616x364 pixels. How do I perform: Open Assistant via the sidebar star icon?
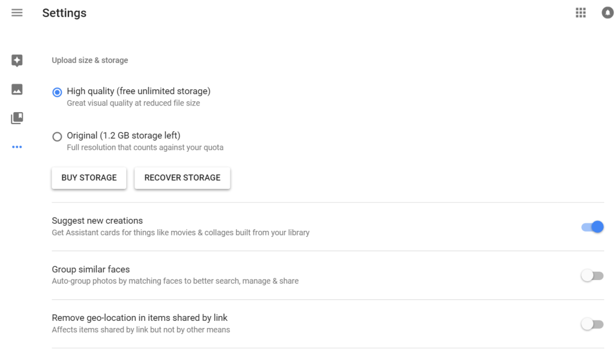[x=16, y=60]
